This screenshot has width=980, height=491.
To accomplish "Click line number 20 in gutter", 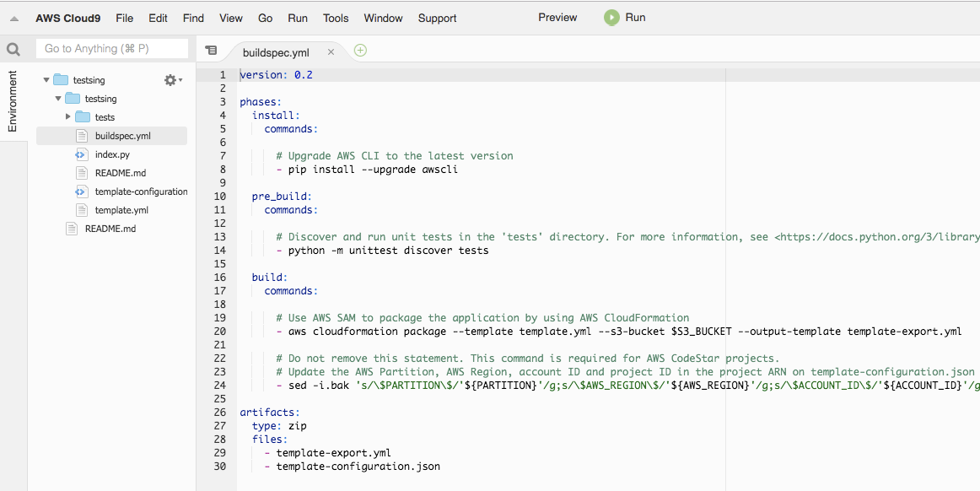I will click(x=219, y=331).
